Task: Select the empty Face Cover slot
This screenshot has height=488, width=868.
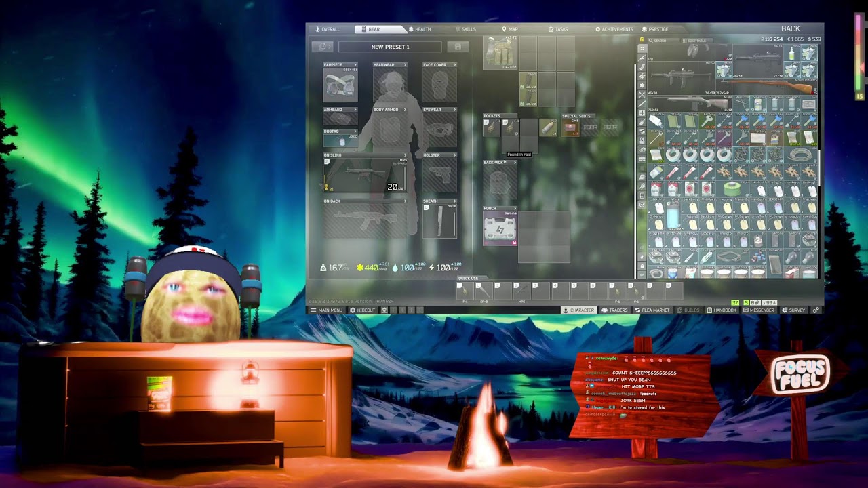Action: pyautogui.click(x=439, y=85)
